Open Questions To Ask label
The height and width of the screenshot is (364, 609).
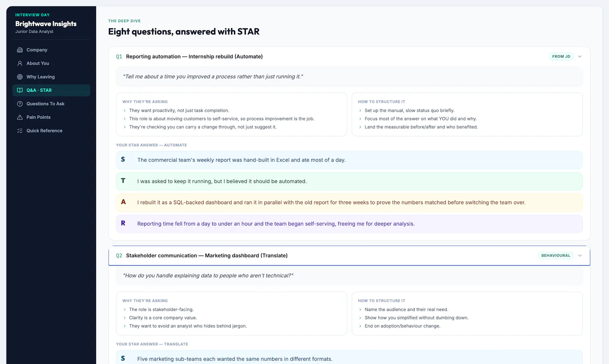(x=45, y=104)
